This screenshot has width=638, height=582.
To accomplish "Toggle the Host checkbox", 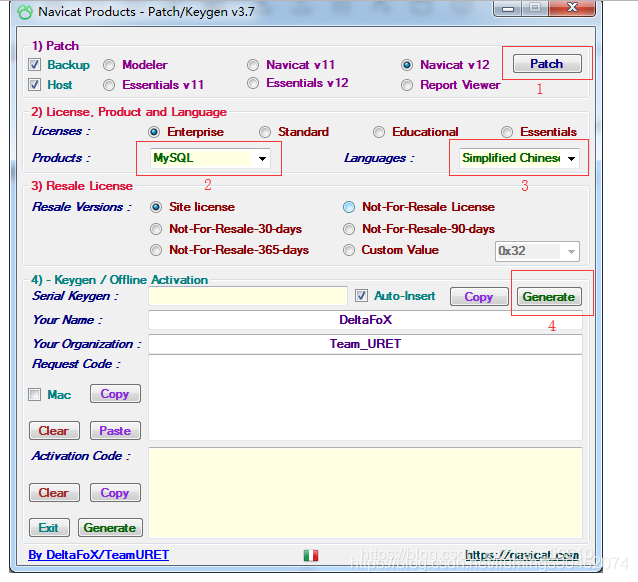I will click(35, 85).
